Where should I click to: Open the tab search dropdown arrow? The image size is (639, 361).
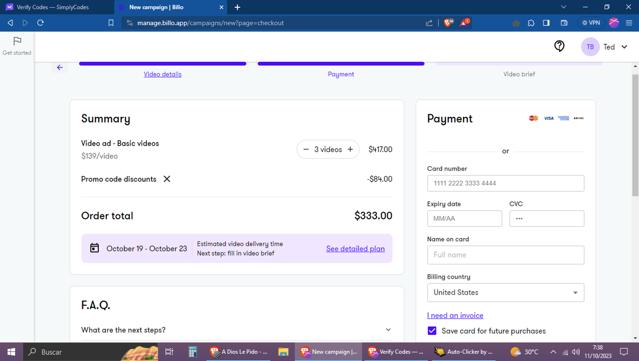pyautogui.click(x=564, y=7)
